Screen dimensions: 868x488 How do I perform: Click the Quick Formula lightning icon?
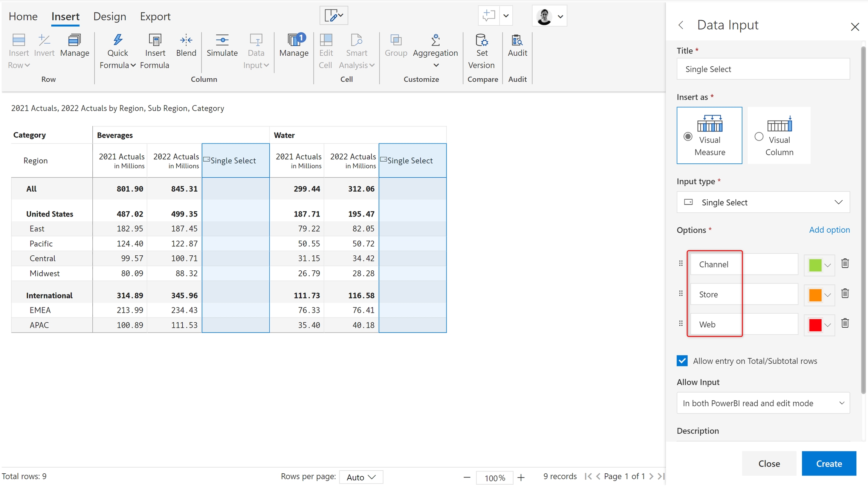coord(118,40)
